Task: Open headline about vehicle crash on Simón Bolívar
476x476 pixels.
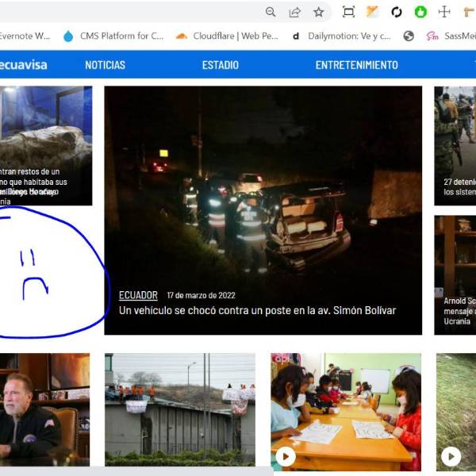Action: pos(257,310)
